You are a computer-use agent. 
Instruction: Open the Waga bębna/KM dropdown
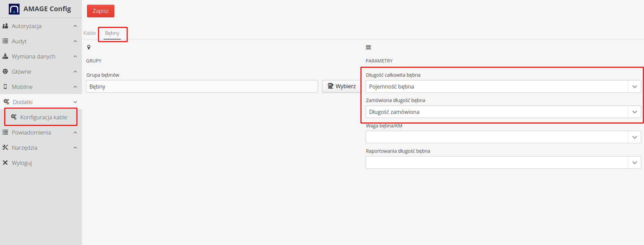pos(634,137)
